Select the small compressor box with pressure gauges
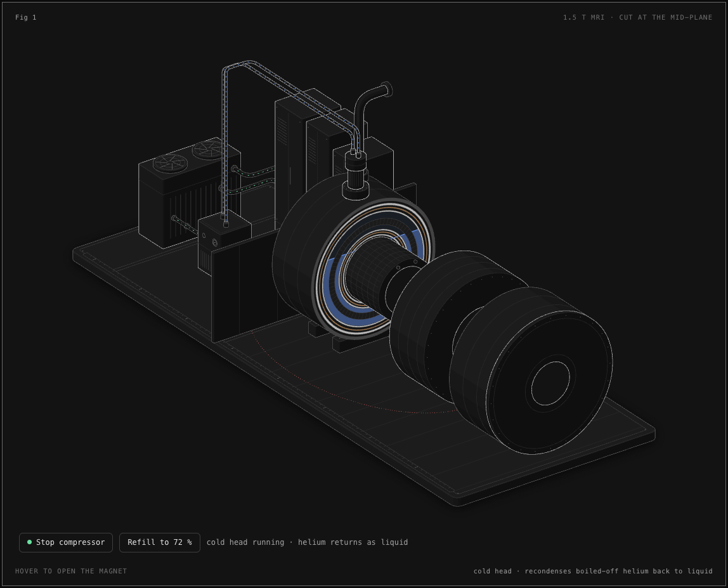 click(x=224, y=244)
